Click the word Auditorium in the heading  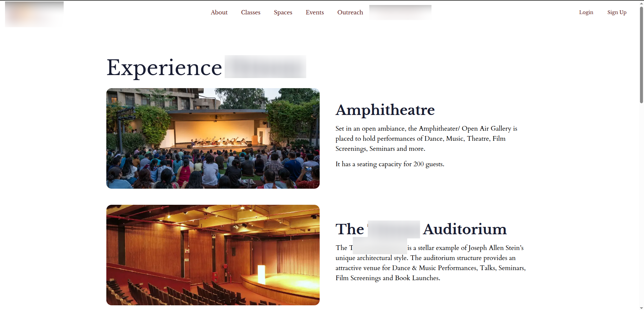coord(465,229)
